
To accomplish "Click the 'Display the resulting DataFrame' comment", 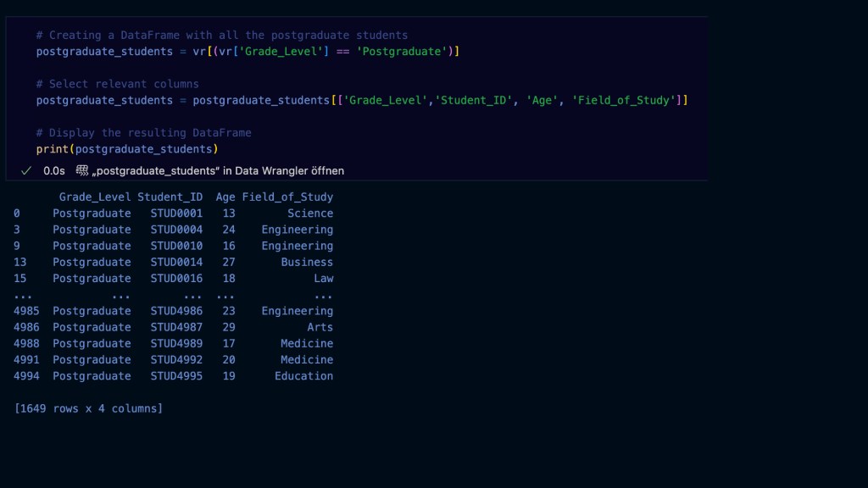I will coord(143,133).
